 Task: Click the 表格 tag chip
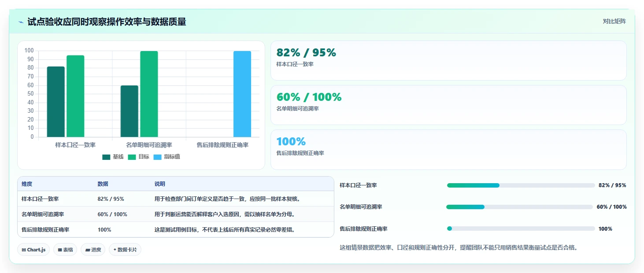click(65, 250)
